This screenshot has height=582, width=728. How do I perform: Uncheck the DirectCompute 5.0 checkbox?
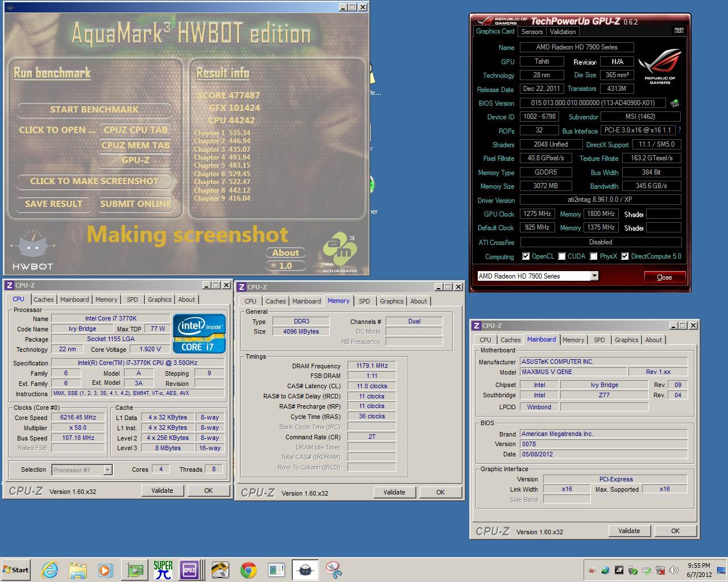tap(625, 256)
